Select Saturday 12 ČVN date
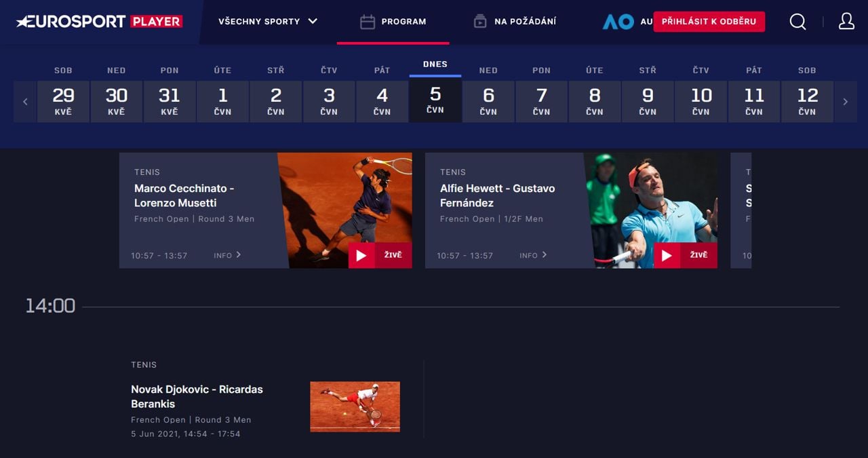This screenshot has height=458, width=868. coord(807,101)
